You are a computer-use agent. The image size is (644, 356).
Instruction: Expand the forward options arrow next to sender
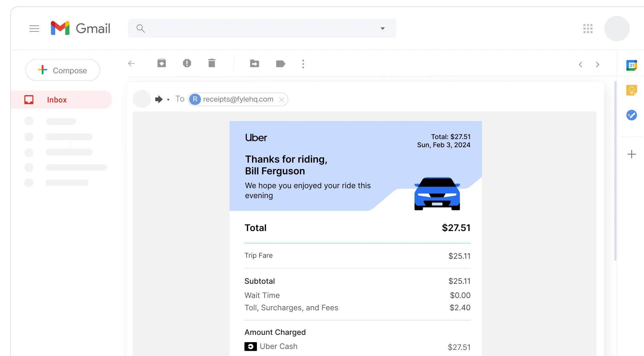(169, 99)
